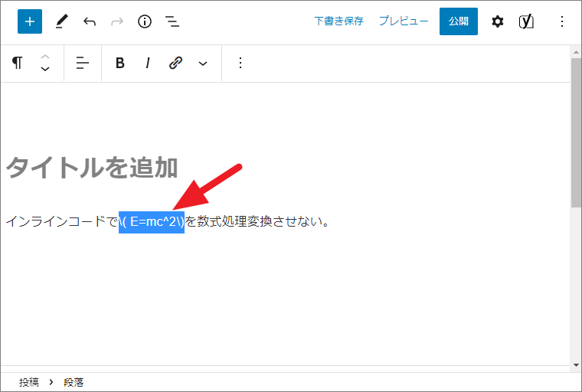Screen dimensions: 582x392
Task: Insert a link with the link icon
Action: click(x=175, y=63)
